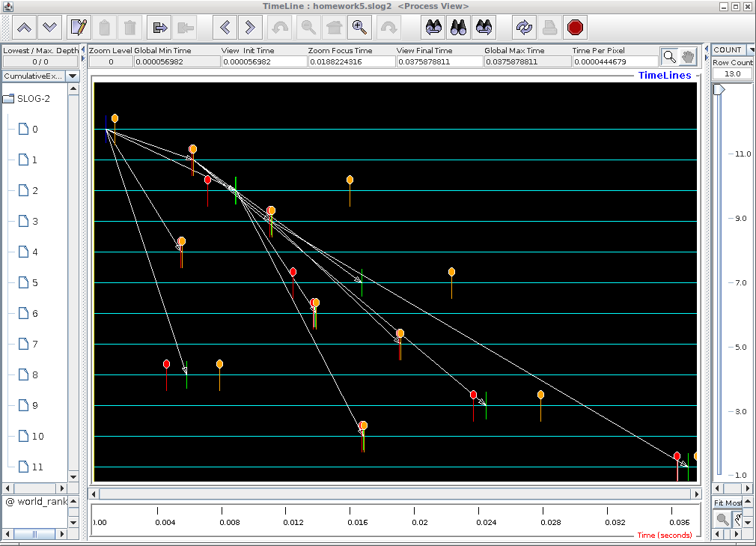Screen dimensions: 756x546
Task: Click the middle binoculars search icon
Action: tap(459, 28)
